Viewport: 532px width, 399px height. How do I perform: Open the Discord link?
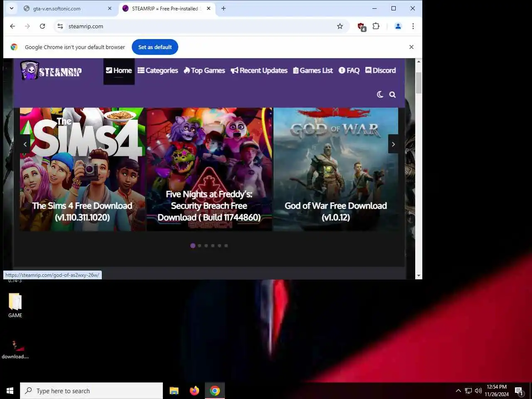381,71
